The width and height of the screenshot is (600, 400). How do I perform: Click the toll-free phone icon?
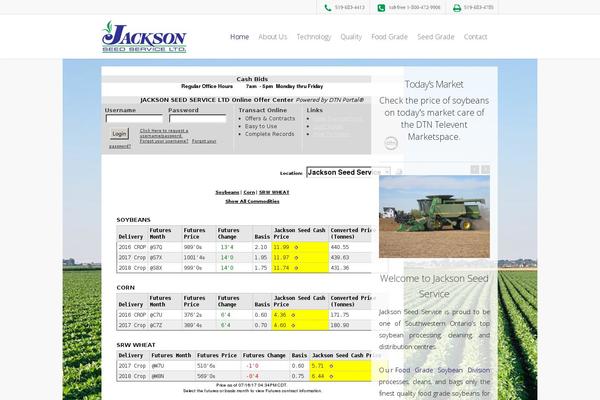[x=381, y=8]
